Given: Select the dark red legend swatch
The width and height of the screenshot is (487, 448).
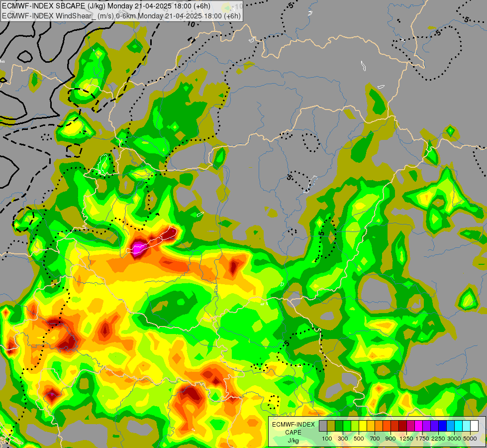Looking at the screenshot, I should (x=402, y=426).
